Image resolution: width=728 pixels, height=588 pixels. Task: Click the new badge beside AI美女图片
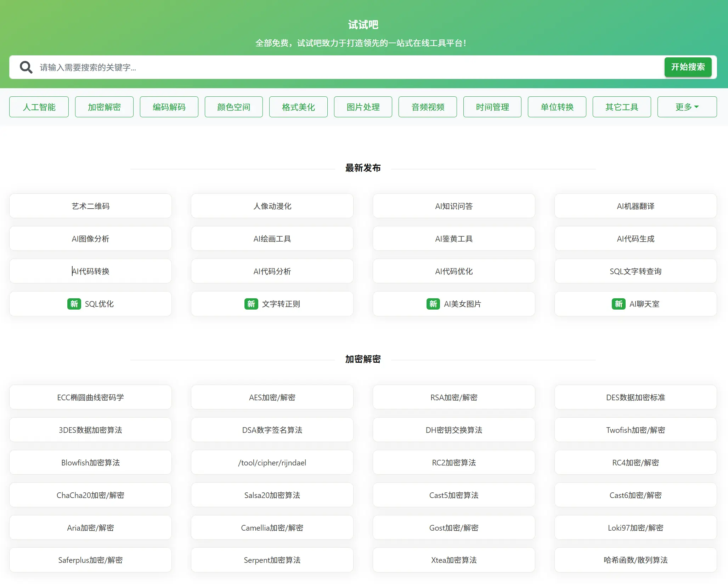click(433, 304)
